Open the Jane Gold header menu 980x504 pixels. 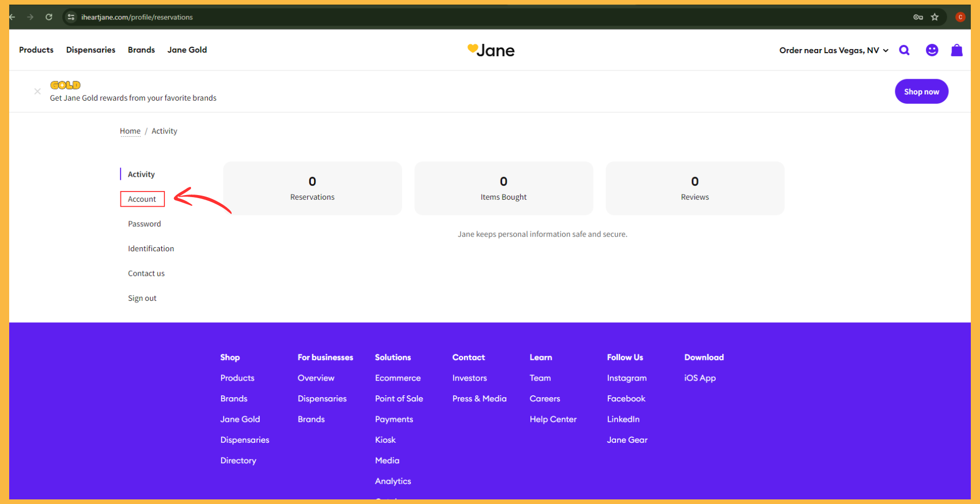(187, 50)
